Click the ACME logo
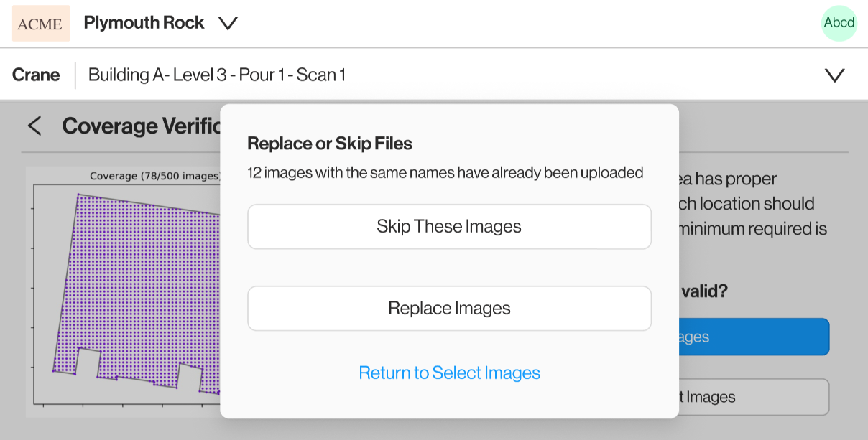 (x=41, y=24)
